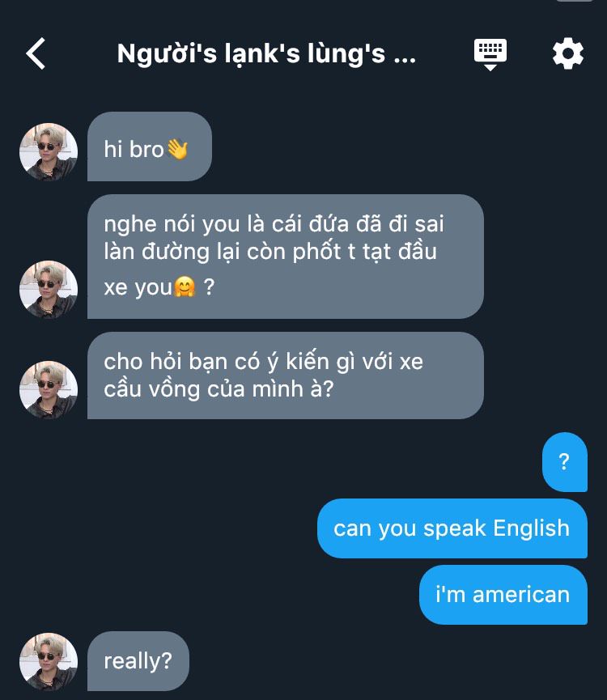Select the sent '?' message bubble
Image resolution: width=607 pixels, height=700 pixels.
[565, 462]
